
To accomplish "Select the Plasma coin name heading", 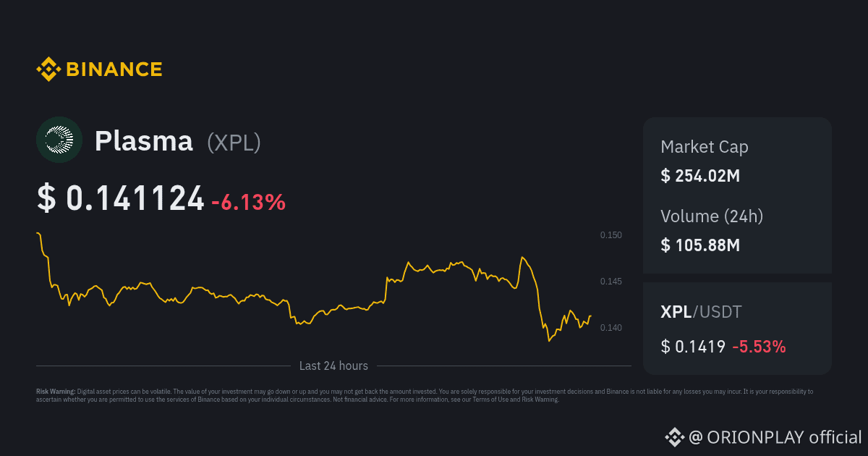I will coord(144,141).
